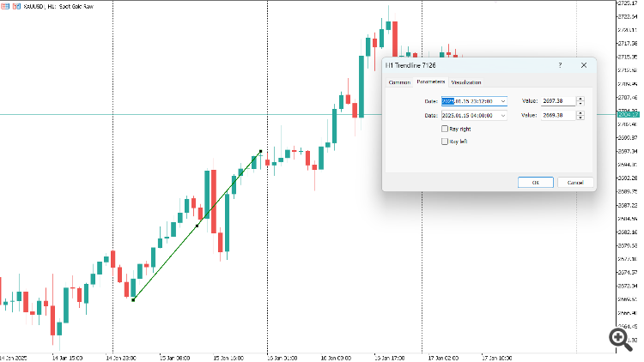
Task: Switch to the Common tab
Action: pyautogui.click(x=400, y=82)
